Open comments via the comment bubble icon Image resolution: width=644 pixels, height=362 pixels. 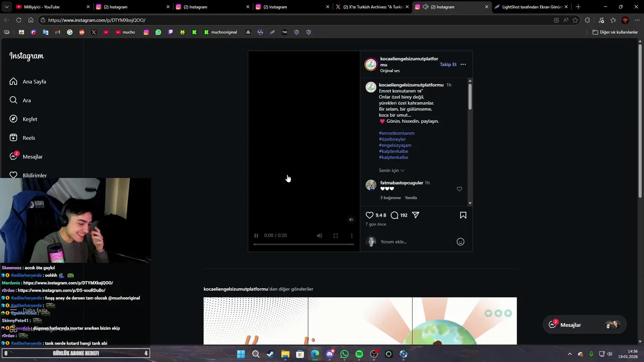click(x=394, y=215)
